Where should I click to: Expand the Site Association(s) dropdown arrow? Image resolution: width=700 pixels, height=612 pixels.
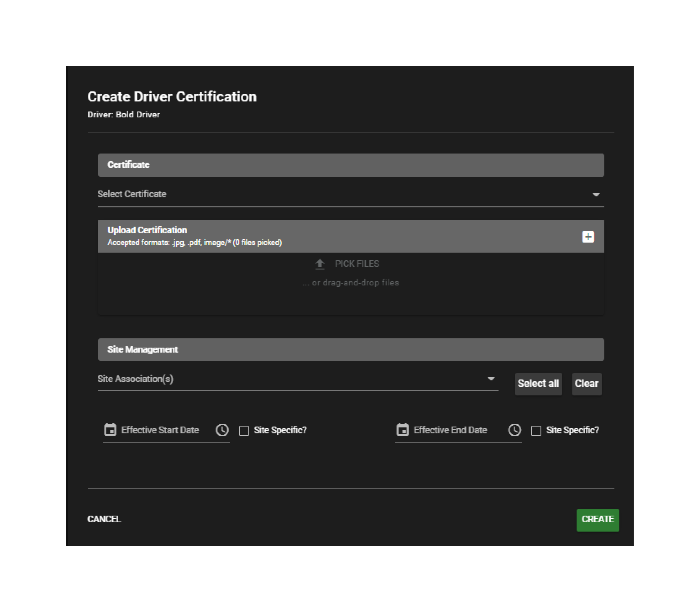pos(491,379)
